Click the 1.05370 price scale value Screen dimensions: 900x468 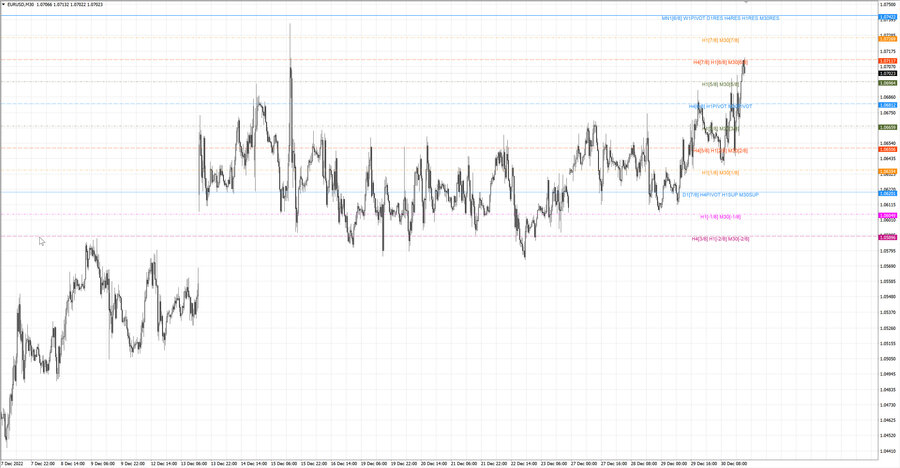tap(888, 312)
